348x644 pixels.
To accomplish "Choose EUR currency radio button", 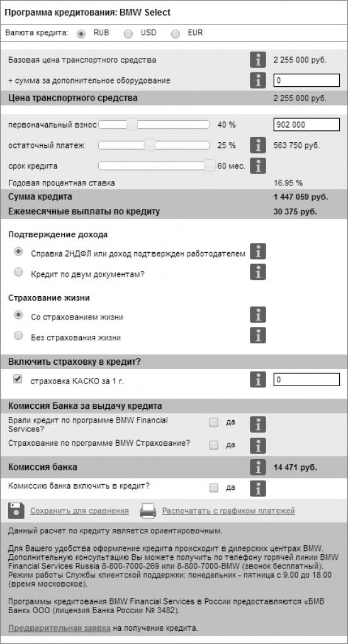I will [176, 34].
